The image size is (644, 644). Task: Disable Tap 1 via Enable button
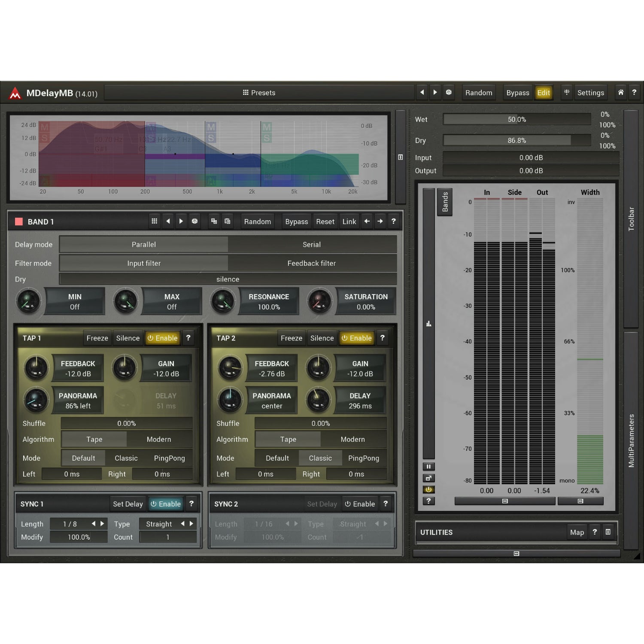coord(163,338)
